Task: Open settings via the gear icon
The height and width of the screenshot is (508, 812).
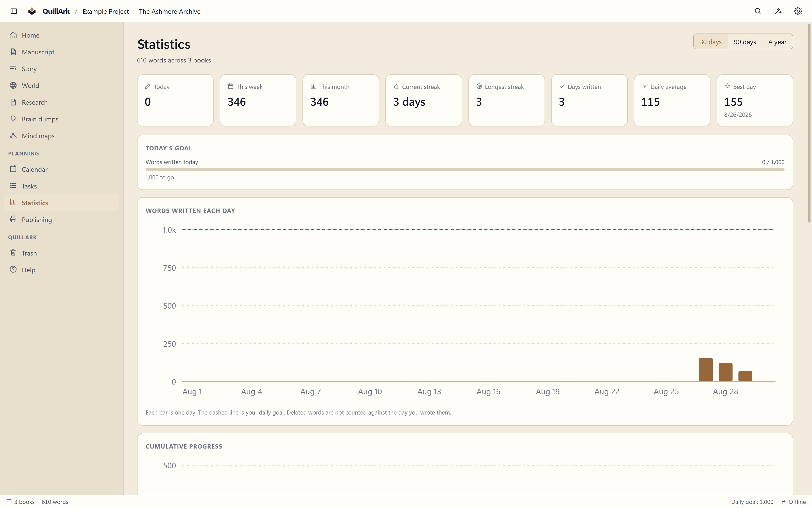Action: pyautogui.click(x=798, y=11)
